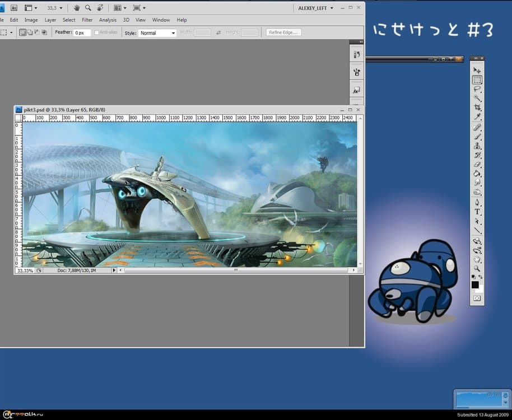The height and width of the screenshot is (420, 512).
Task: Click the Zoom tool in the toolbox
Action: 477,269
